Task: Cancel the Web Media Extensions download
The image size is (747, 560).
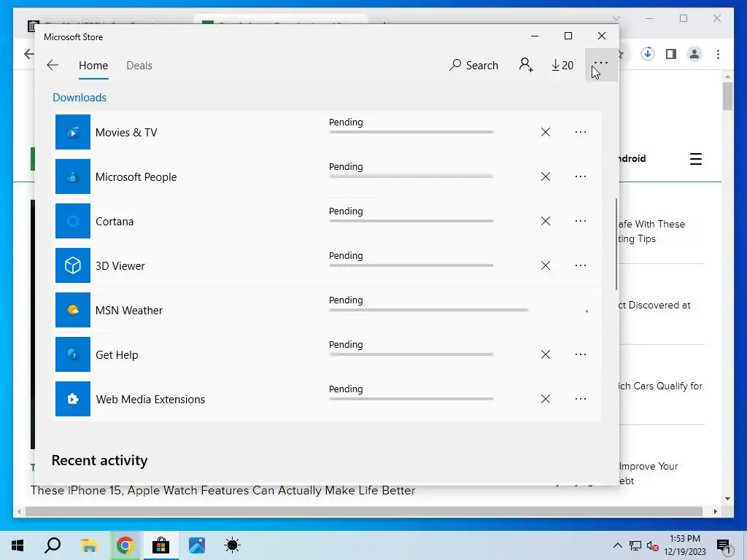Action: click(546, 399)
